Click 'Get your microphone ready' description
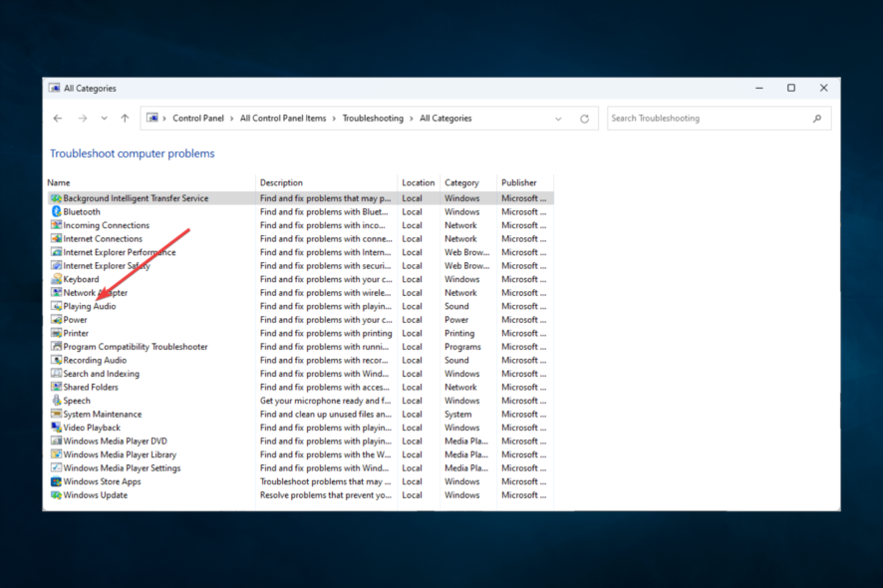 click(326, 401)
